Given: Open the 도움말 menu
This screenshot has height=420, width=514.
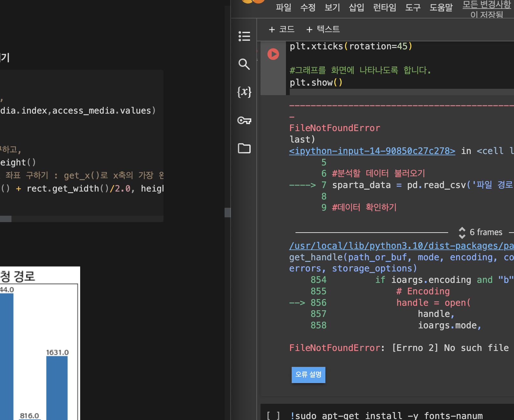Looking at the screenshot, I should coord(441,7).
